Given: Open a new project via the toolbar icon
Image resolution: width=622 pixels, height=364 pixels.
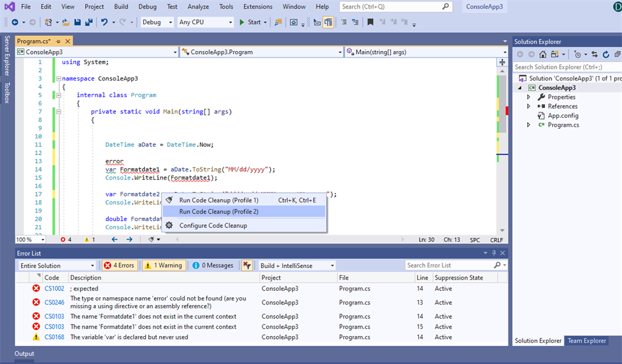Looking at the screenshot, I should [x=48, y=22].
